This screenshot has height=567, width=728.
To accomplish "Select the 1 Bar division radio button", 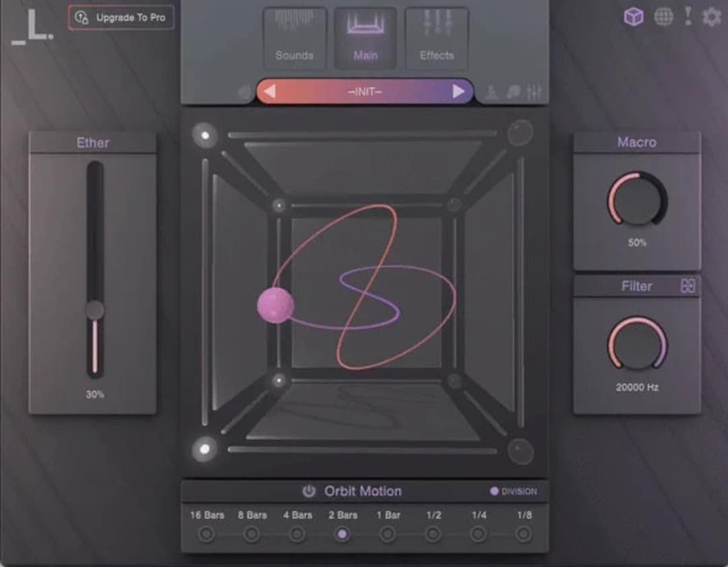I will [388, 533].
